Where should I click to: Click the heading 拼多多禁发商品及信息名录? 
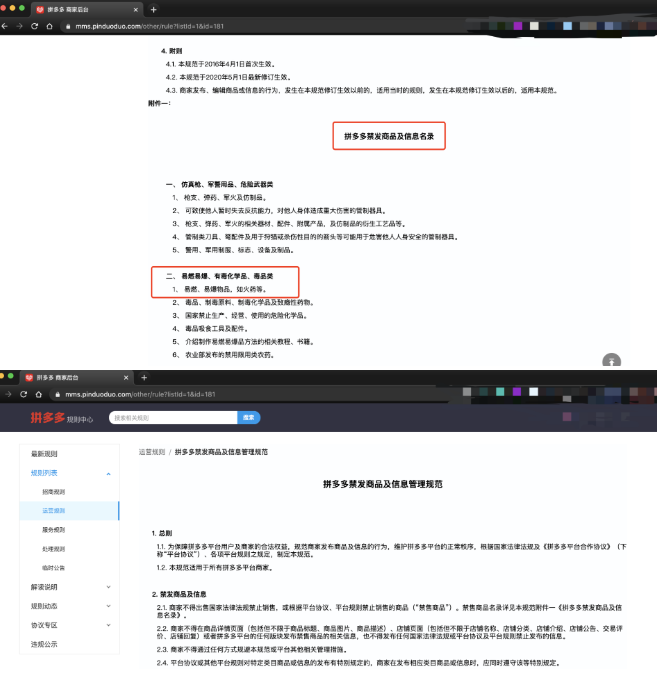pyautogui.click(x=389, y=136)
